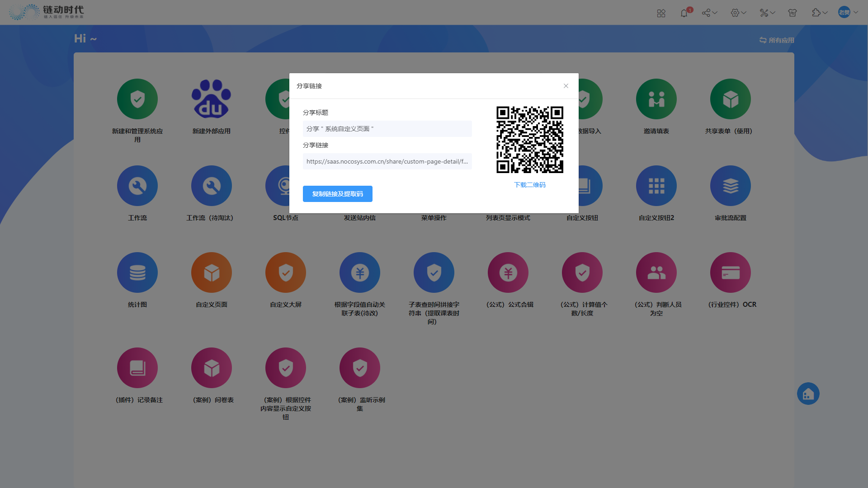Open the approval flow config icon
This screenshot has height=488, width=868.
(x=731, y=186)
